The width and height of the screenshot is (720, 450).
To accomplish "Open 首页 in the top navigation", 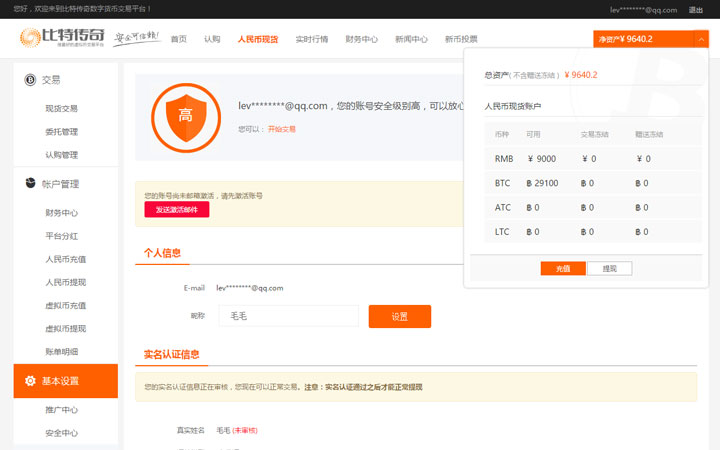I will [179, 39].
